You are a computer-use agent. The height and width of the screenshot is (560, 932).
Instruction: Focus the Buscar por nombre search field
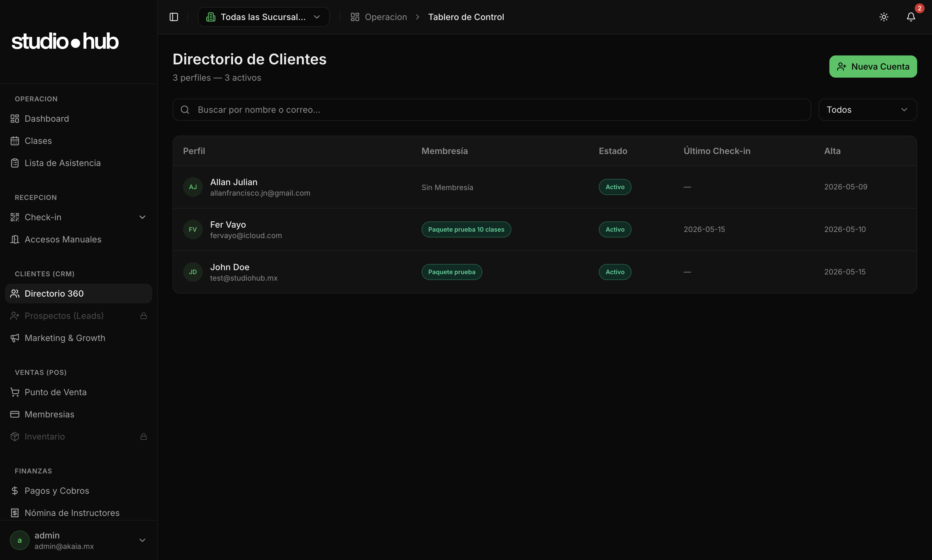coord(492,110)
